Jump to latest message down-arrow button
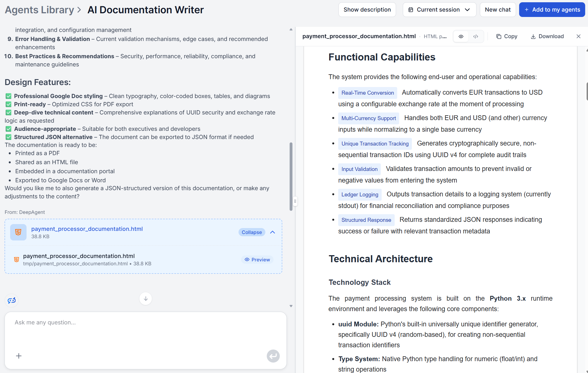Image resolution: width=588 pixels, height=373 pixels. click(x=146, y=299)
